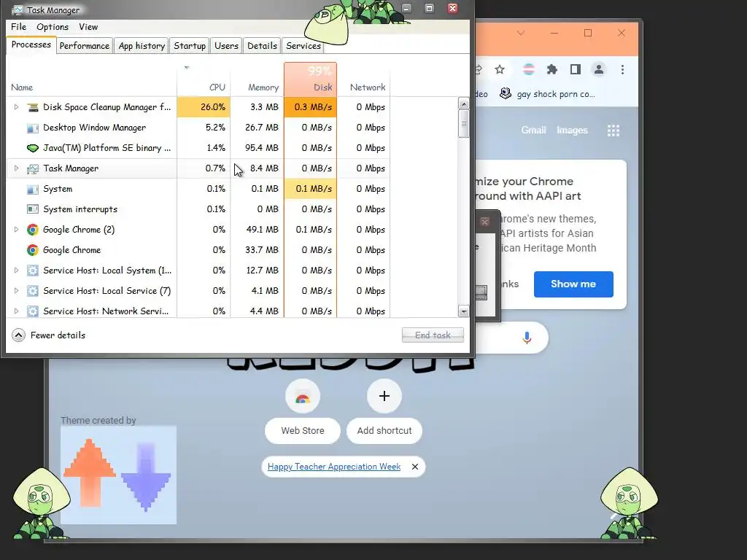Screen dimensions: 747x560
Task: Select the Processes tab
Action: [31, 44]
